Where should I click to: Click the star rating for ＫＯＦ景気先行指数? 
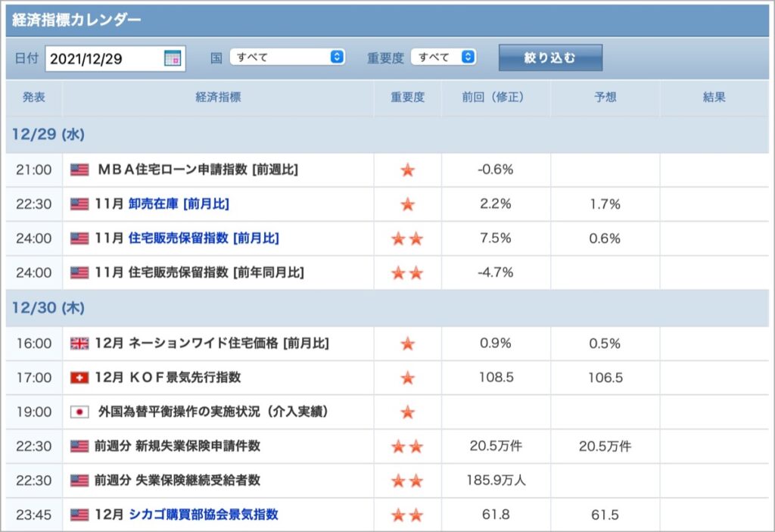click(x=407, y=378)
